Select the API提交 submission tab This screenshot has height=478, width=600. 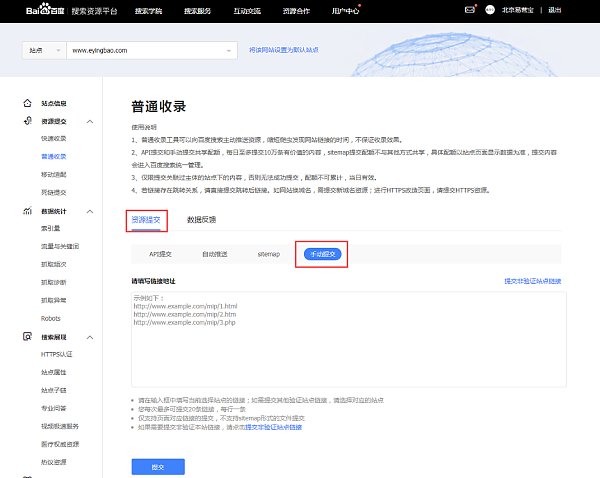tap(163, 255)
